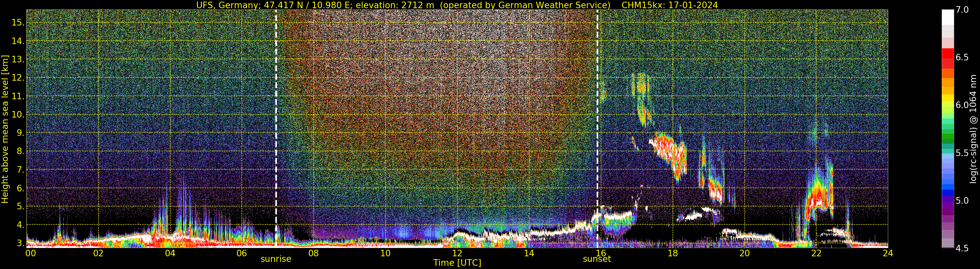Click the 'sunrise' label below the axis
Viewport: 980px width, 269px height.
pyautogui.click(x=276, y=259)
